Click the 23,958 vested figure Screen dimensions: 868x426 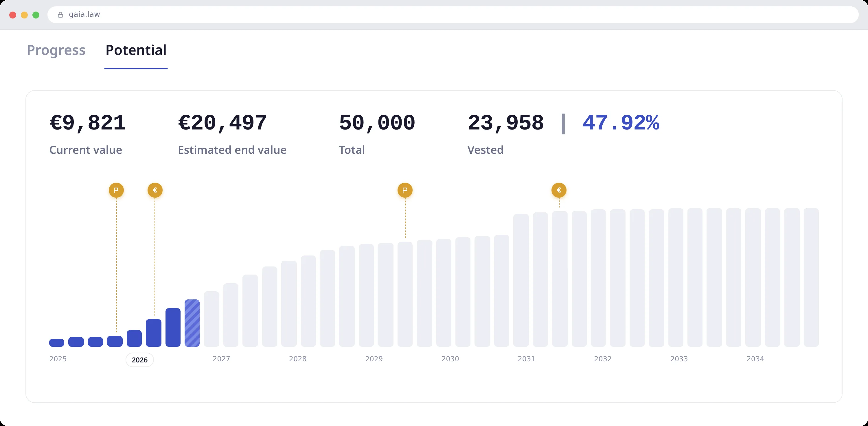click(506, 123)
